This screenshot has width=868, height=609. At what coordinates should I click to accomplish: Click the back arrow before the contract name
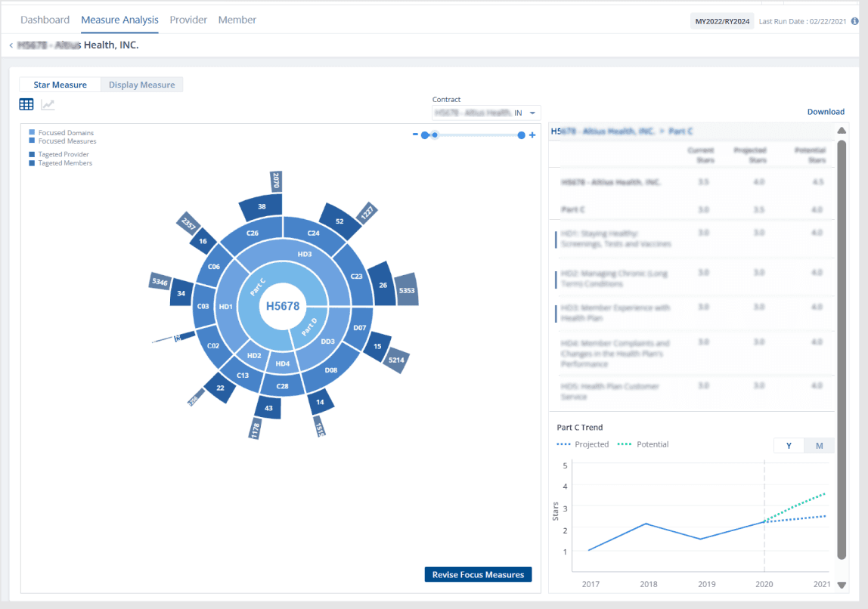tap(11, 45)
